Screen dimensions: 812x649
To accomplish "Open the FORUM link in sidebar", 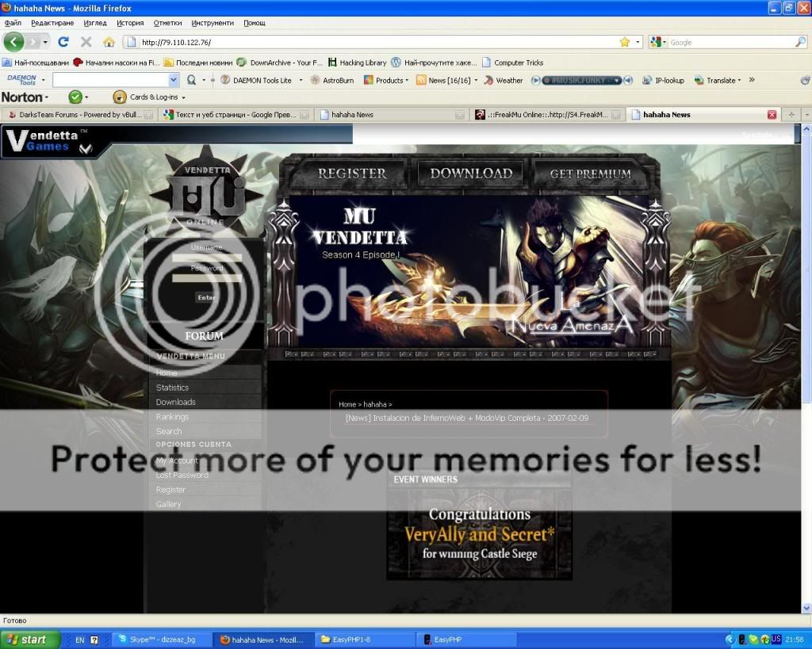I will pyautogui.click(x=205, y=336).
